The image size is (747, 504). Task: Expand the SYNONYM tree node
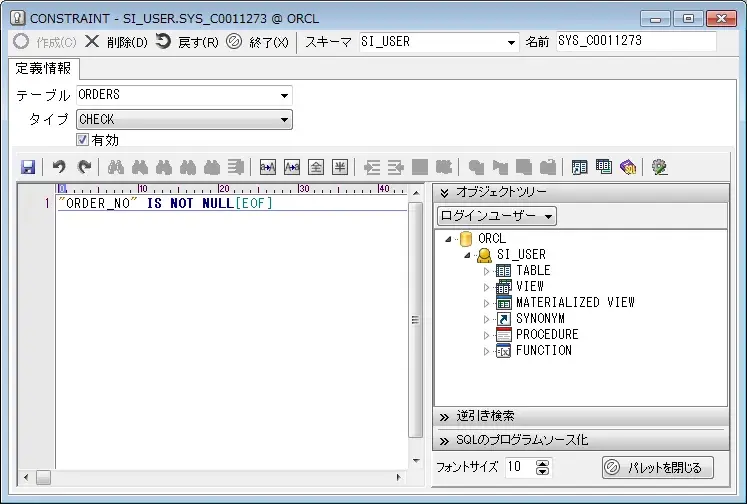click(x=486, y=319)
